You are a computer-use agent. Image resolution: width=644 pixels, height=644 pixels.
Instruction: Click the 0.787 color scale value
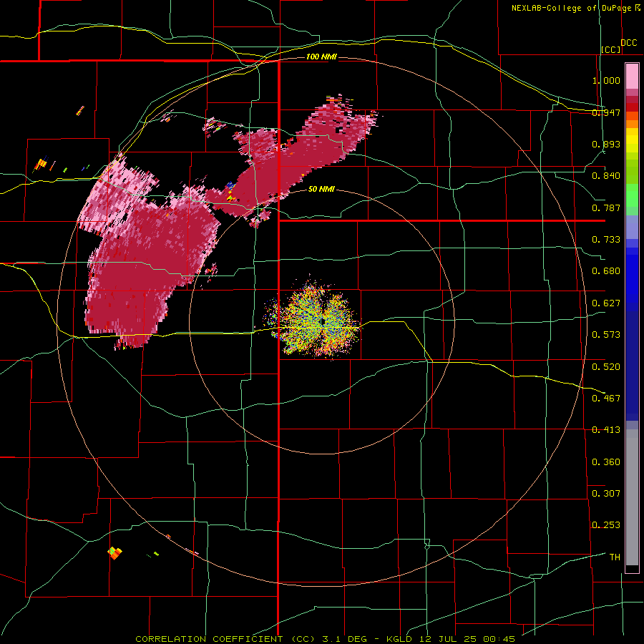[x=606, y=208]
